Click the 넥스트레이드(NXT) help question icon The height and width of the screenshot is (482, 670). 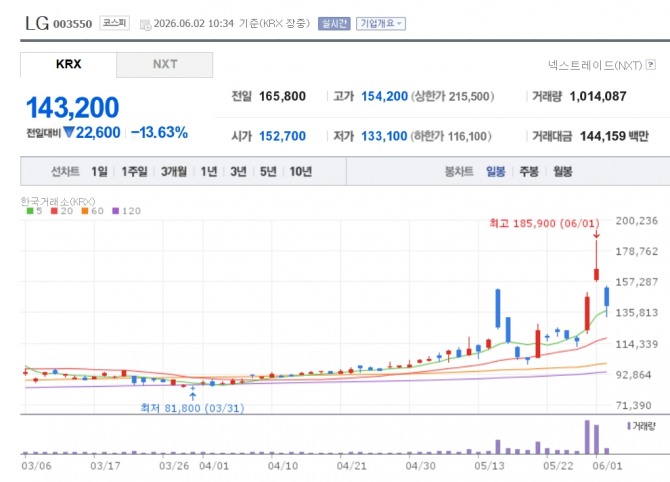tap(650, 65)
